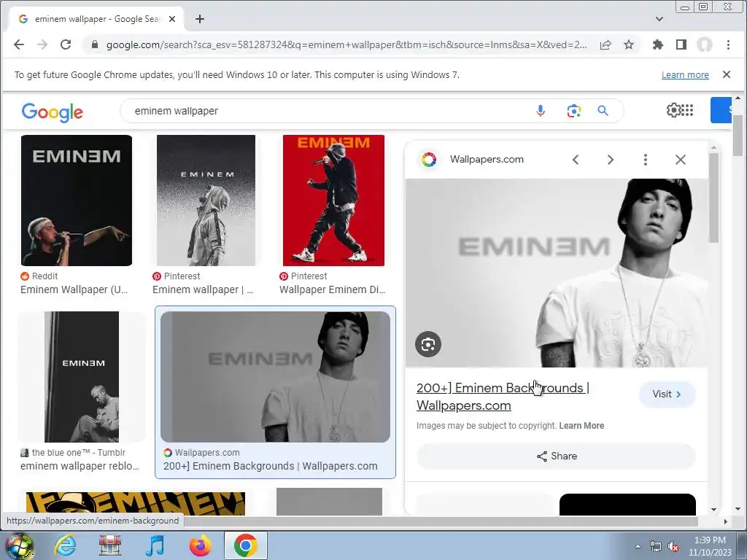Select the Wallpapers.com Eminem Backgrounds thumbnail

(275, 377)
